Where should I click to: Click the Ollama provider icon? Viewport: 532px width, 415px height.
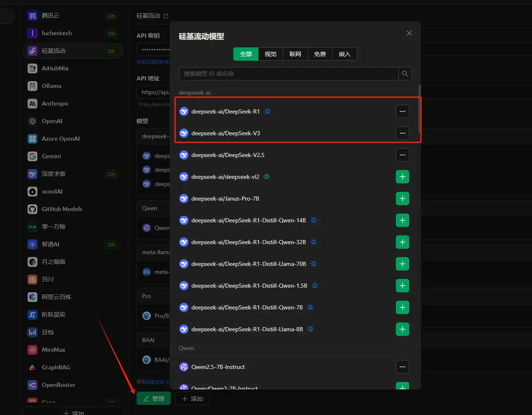31,86
